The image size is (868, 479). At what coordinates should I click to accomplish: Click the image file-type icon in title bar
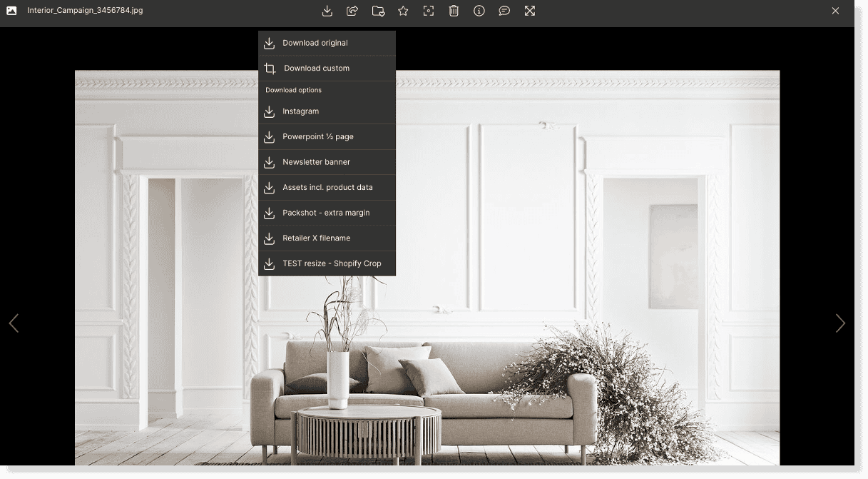tap(10, 11)
